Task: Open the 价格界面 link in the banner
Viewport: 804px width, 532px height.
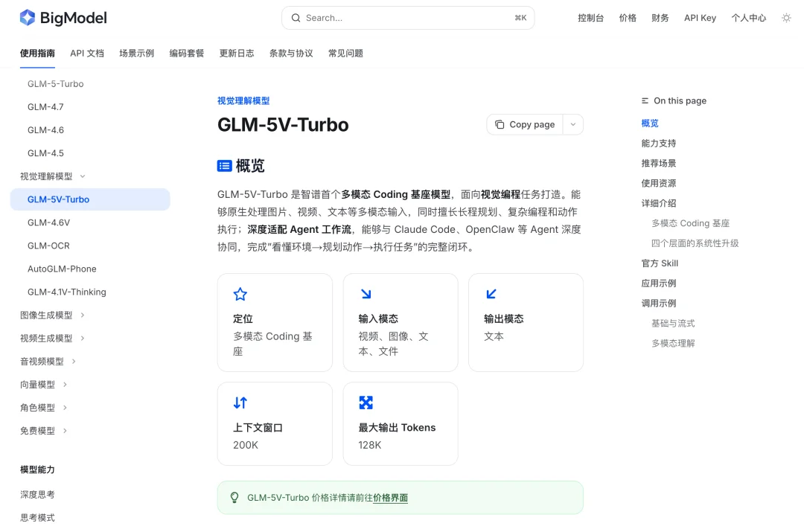Action: pos(391,497)
